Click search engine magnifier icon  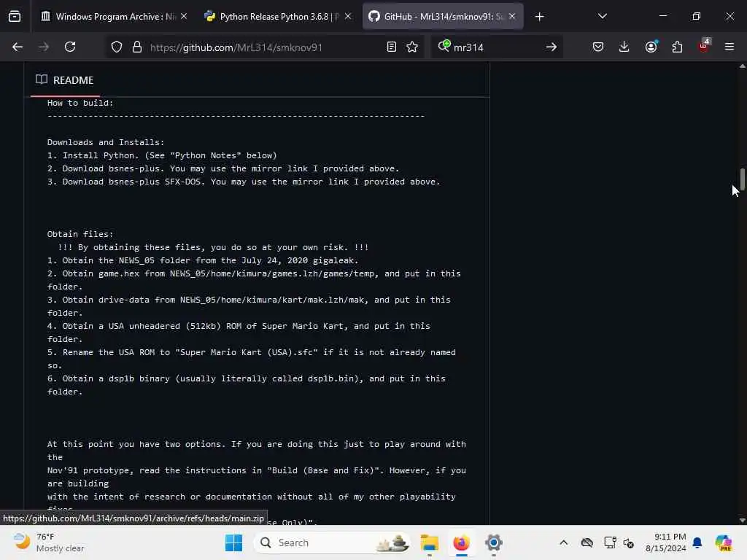coord(444,46)
